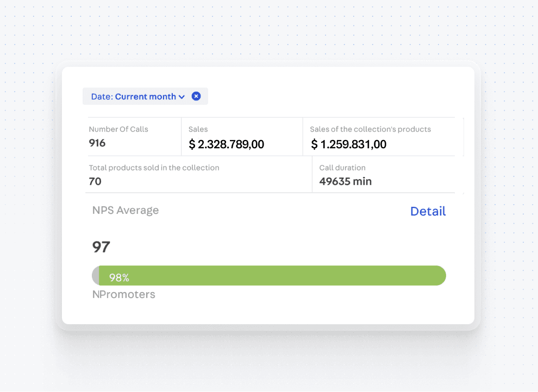This screenshot has height=392, width=538.
Task: Select the 98% label on the bar
Action: coord(119,277)
